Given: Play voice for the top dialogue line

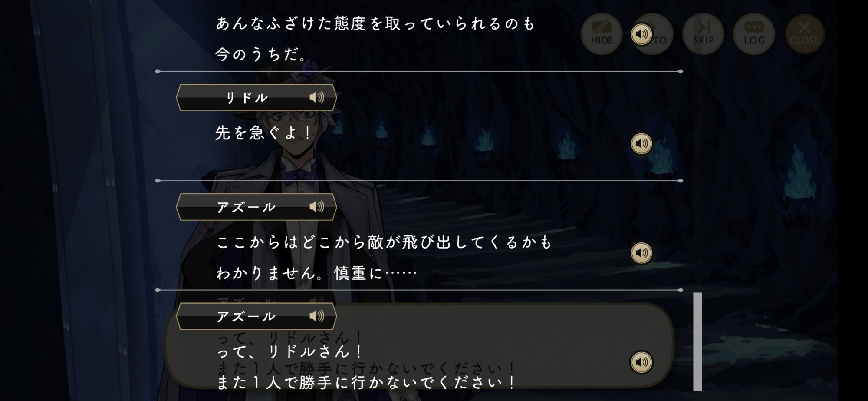Looking at the screenshot, I should 641,34.
